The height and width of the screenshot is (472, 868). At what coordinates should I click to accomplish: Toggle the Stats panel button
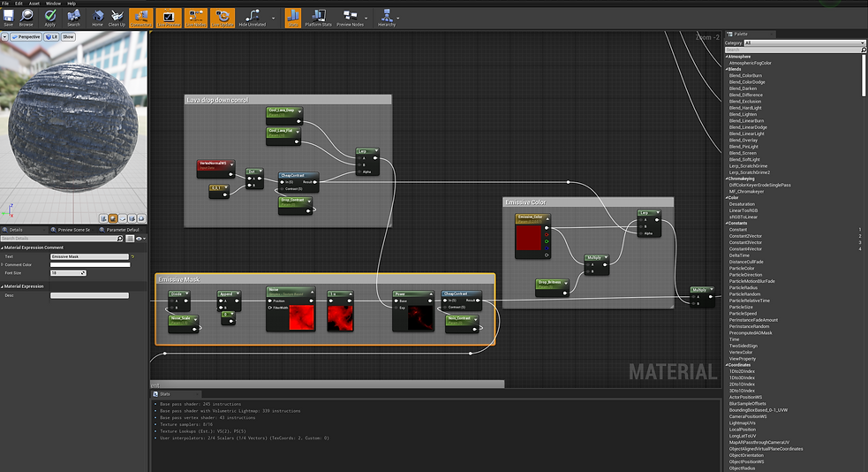[x=293, y=18]
